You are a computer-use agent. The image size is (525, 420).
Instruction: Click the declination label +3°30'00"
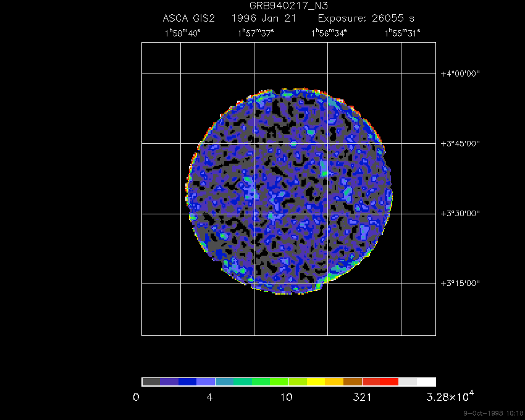tap(460, 214)
